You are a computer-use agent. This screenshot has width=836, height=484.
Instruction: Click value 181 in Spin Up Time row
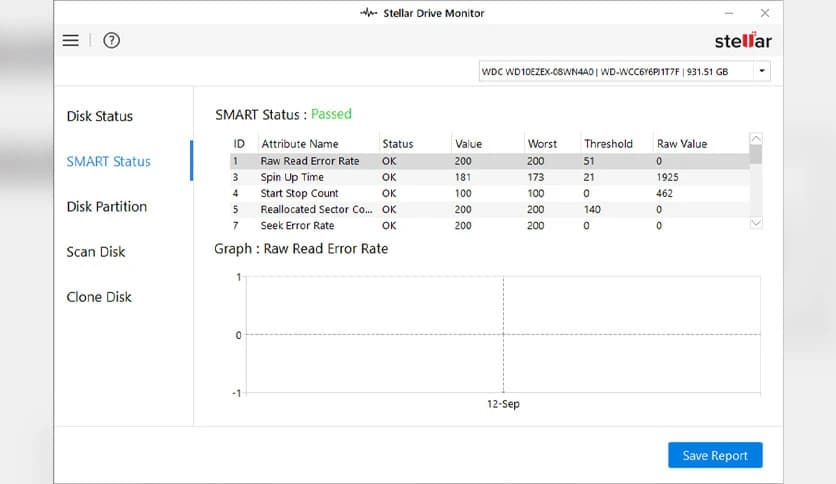click(x=463, y=177)
